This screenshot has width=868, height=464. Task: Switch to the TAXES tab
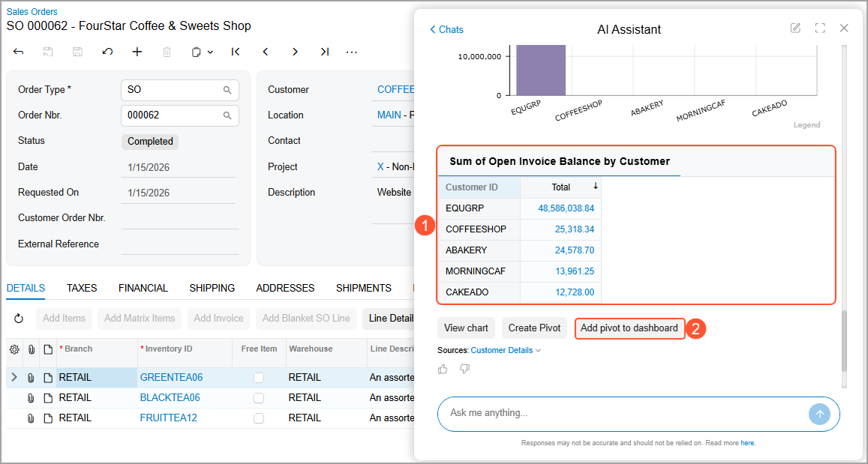pos(82,288)
